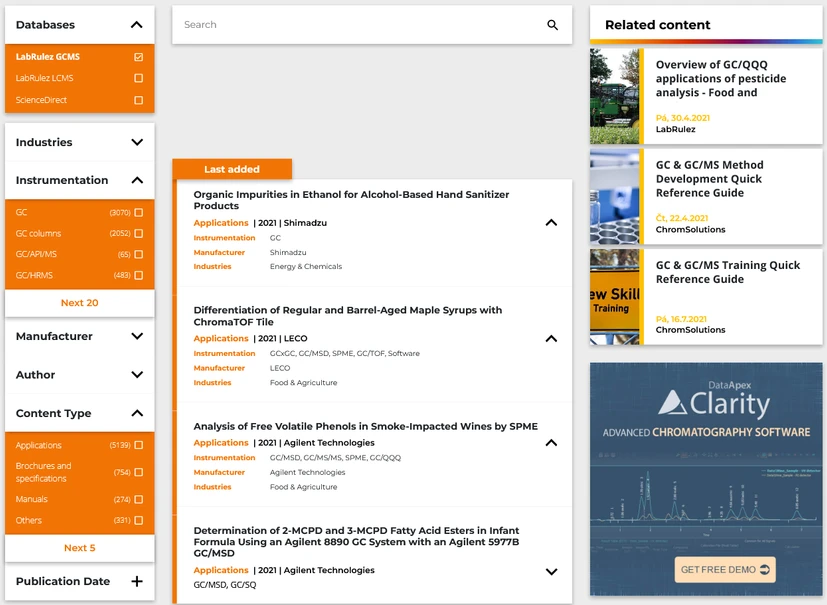Select the Last added tab
827x605 pixels.
click(232, 169)
